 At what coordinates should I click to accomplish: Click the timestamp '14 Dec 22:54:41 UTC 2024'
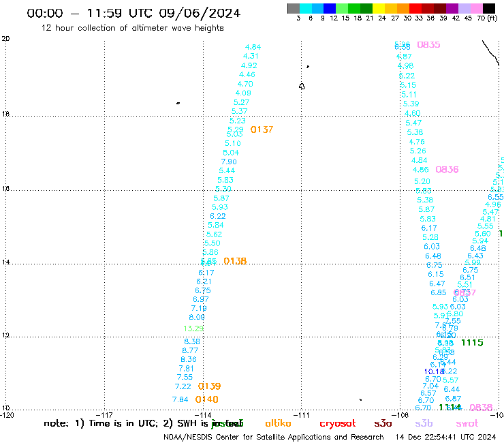[446, 438]
